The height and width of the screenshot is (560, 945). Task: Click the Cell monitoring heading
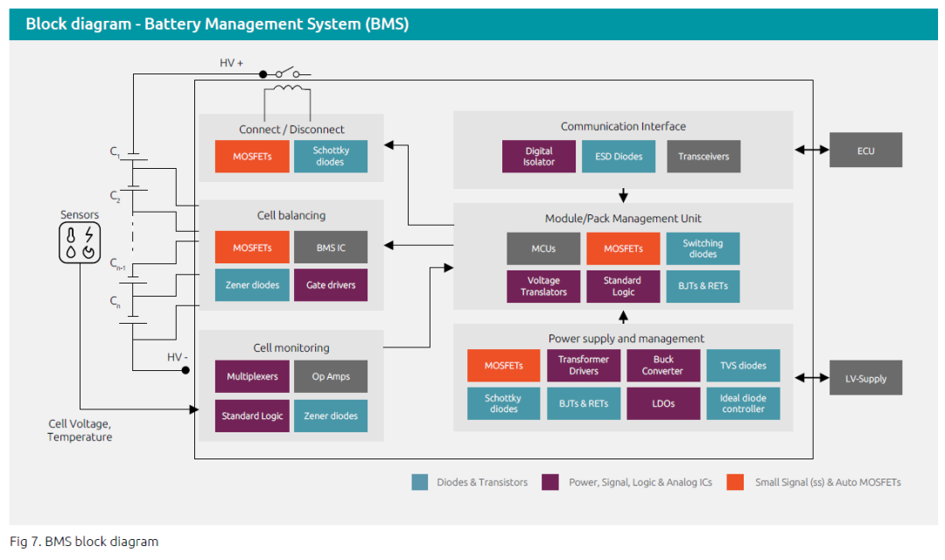(291, 348)
